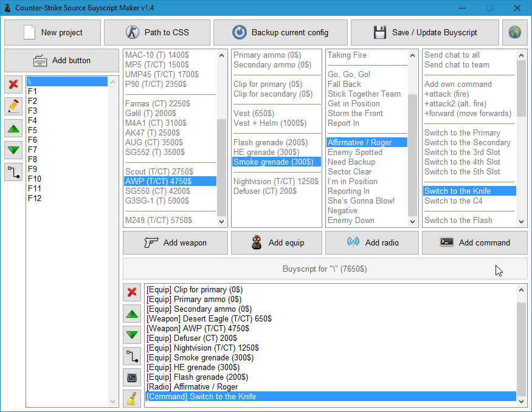Image resolution: width=532 pixels, height=412 pixels.
Task: Click Add radio button
Action: click(372, 243)
